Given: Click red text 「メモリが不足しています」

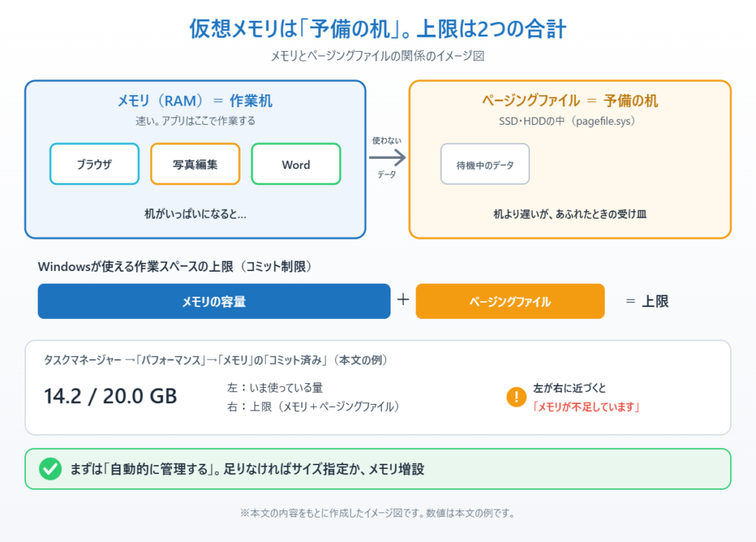Looking at the screenshot, I should click(585, 407).
